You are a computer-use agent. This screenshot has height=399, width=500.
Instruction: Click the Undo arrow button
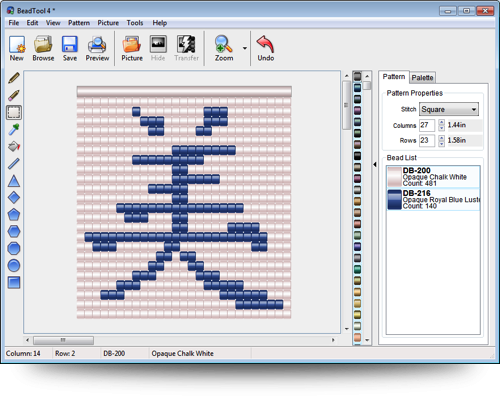point(265,49)
